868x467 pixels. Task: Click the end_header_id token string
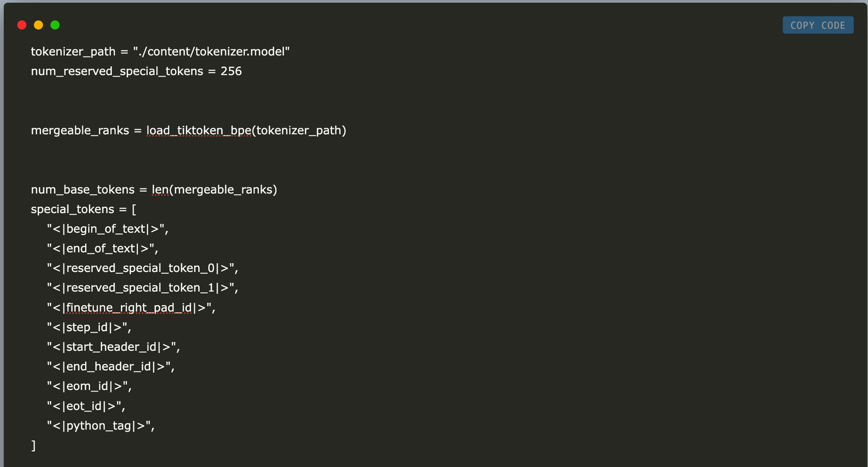[x=110, y=367]
